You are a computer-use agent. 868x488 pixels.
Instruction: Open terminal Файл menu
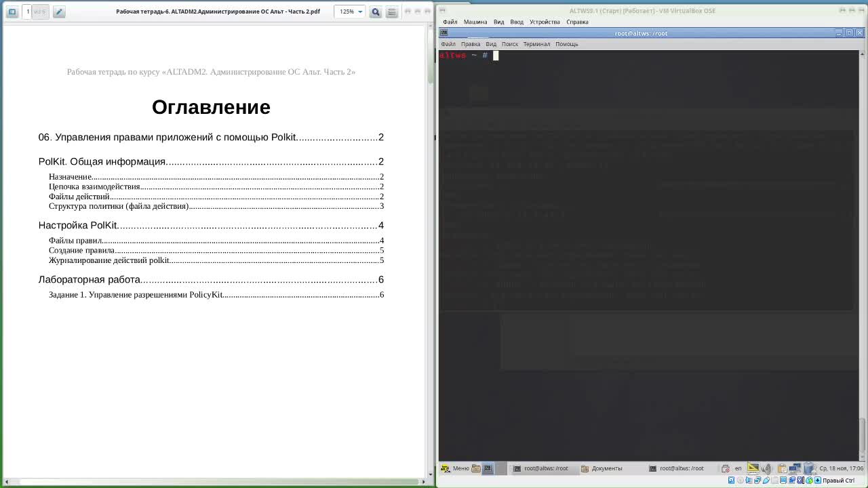coord(448,44)
